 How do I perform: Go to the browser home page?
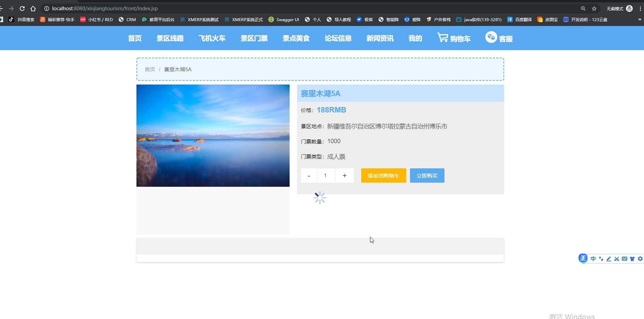point(33,9)
